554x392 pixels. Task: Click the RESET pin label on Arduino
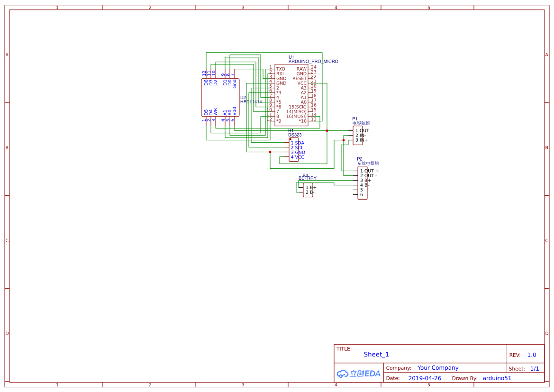coord(299,79)
